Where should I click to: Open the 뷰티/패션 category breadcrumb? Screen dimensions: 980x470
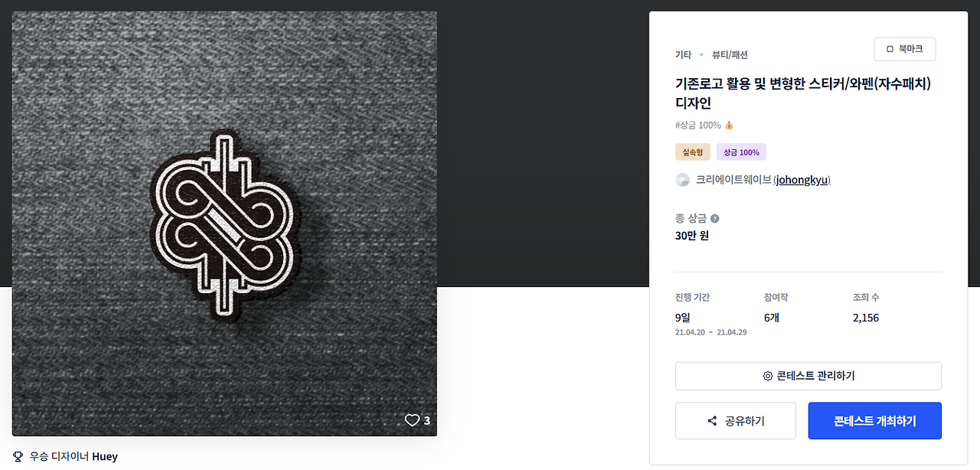point(730,55)
